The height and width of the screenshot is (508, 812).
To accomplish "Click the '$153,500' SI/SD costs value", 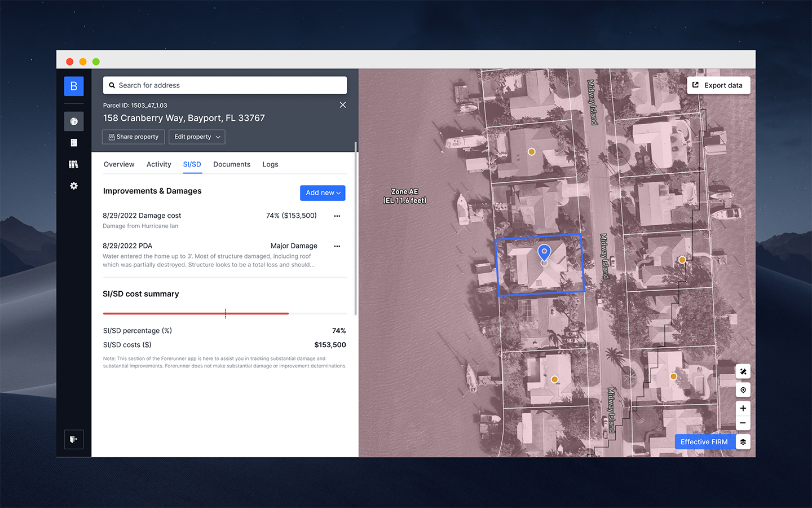I will pos(330,345).
